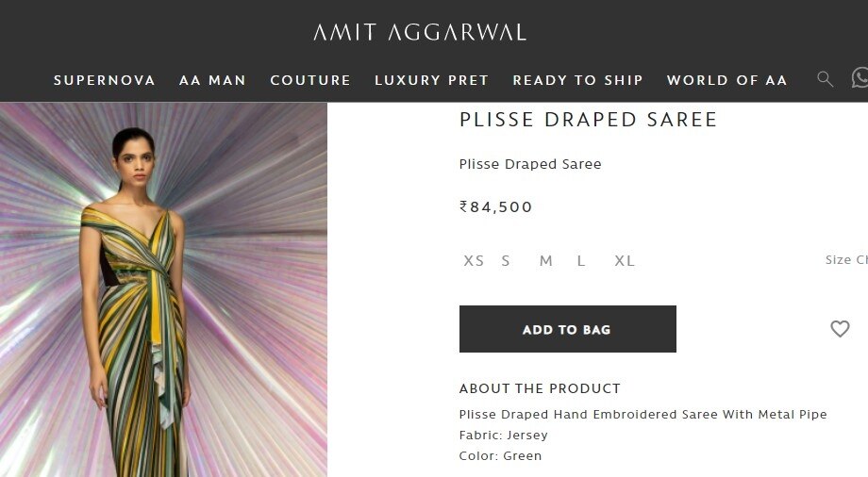The width and height of the screenshot is (868, 477).
Task: Click the Plisse Draped Saree heading
Action: click(588, 120)
